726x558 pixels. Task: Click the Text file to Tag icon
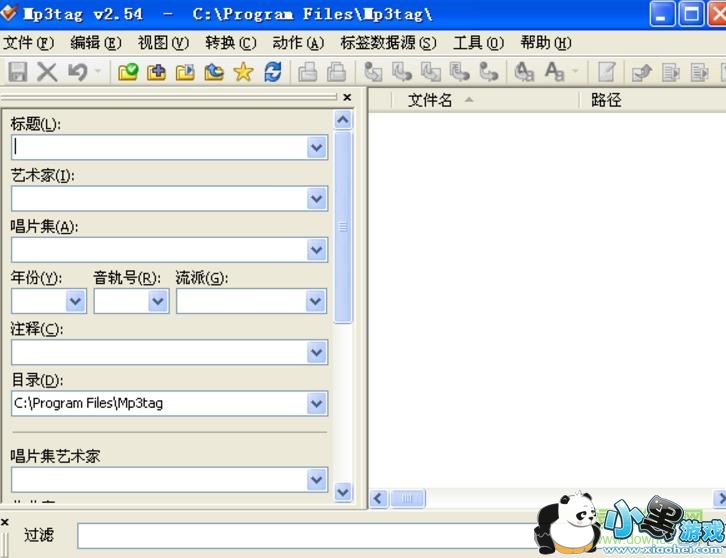click(x=459, y=72)
